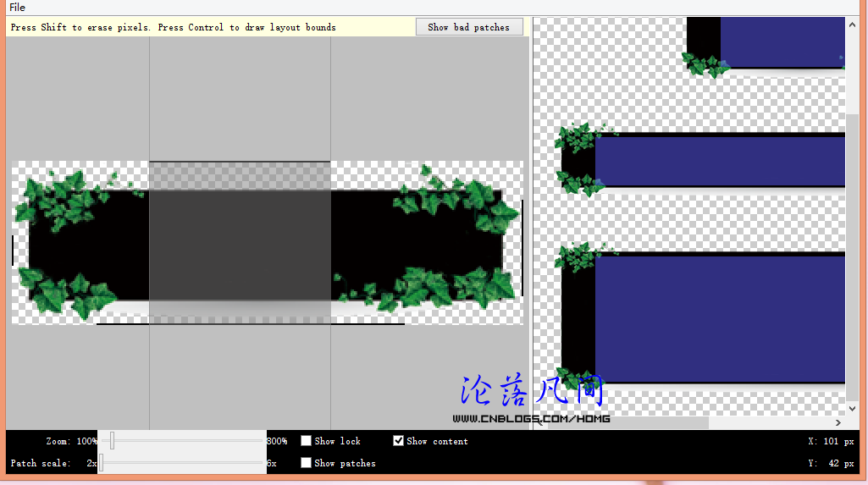Screen dimensions: 868x485
Task: Click the 800% zoom maximum label
Action: [277, 441]
